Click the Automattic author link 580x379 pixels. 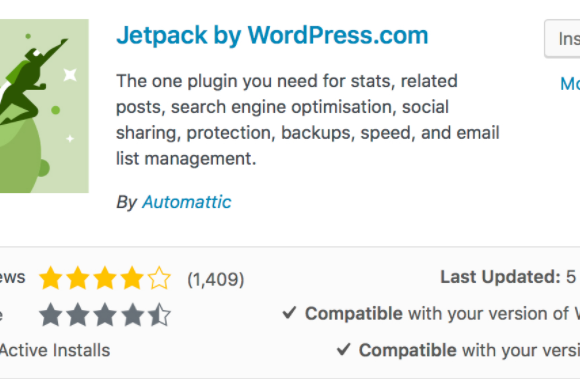[x=187, y=202]
